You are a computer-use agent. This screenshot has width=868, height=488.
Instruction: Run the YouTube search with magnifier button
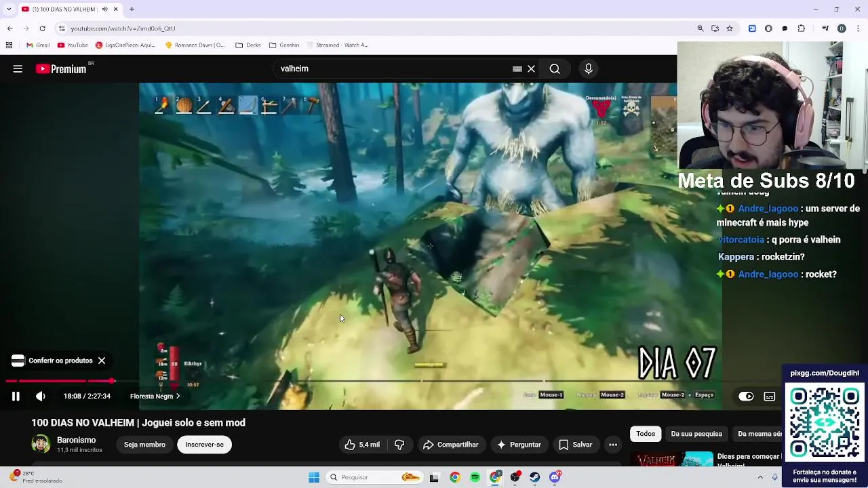[x=555, y=68]
